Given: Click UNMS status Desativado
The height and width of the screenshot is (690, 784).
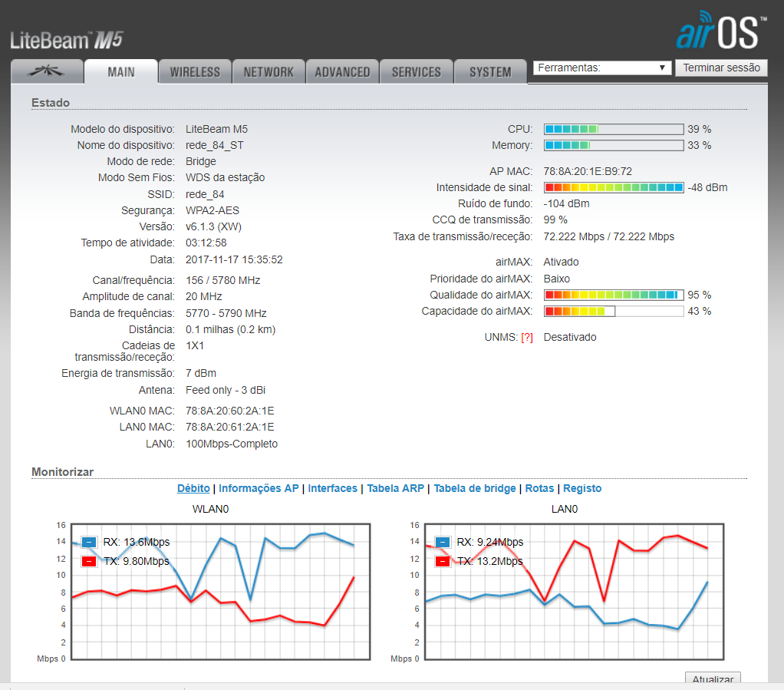Looking at the screenshot, I should coord(570,337).
